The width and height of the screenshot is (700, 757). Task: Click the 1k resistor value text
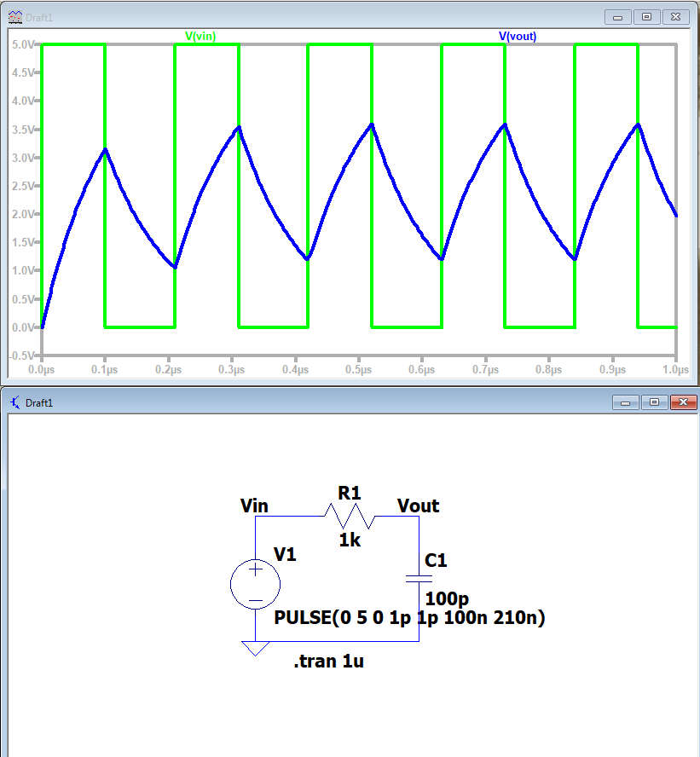point(350,540)
